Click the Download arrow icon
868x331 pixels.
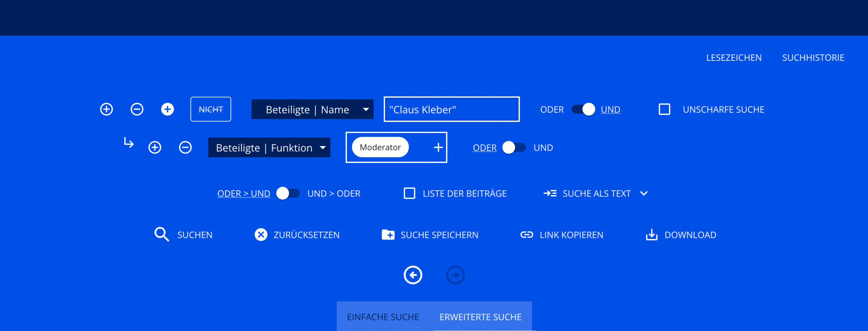tap(651, 235)
